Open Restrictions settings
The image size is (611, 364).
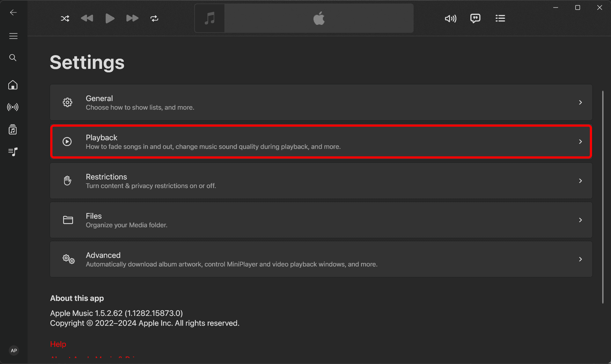pos(321,181)
